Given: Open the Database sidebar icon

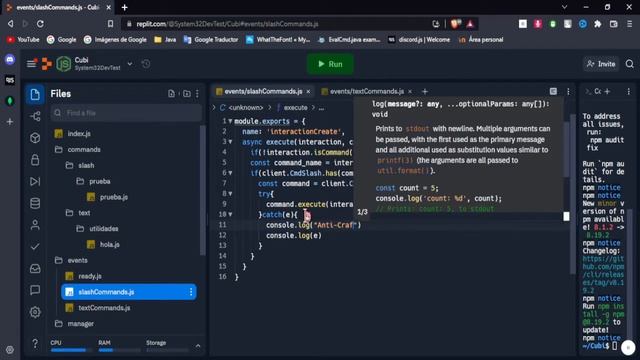Looking at the screenshot, I should click(35, 203).
